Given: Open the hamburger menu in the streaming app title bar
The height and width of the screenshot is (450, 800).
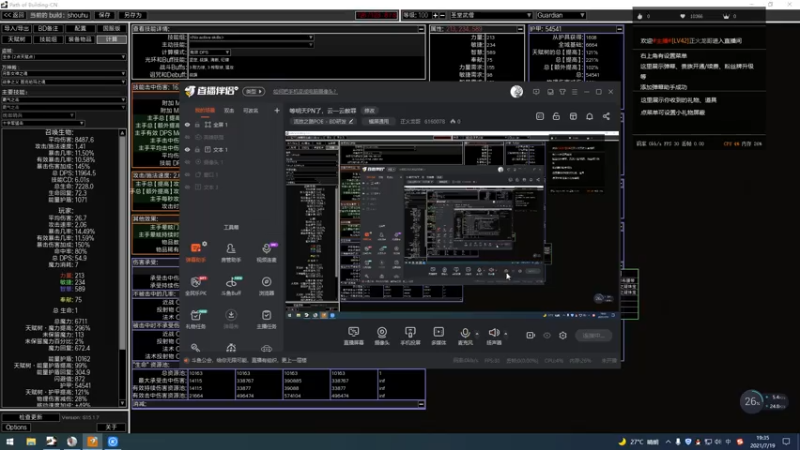Looking at the screenshot, I should (x=574, y=92).
